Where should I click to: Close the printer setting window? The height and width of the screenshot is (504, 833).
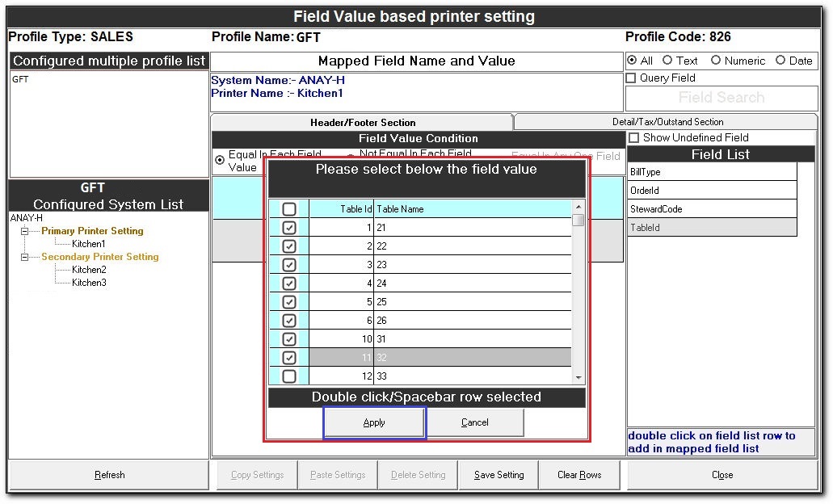[722, 475]
